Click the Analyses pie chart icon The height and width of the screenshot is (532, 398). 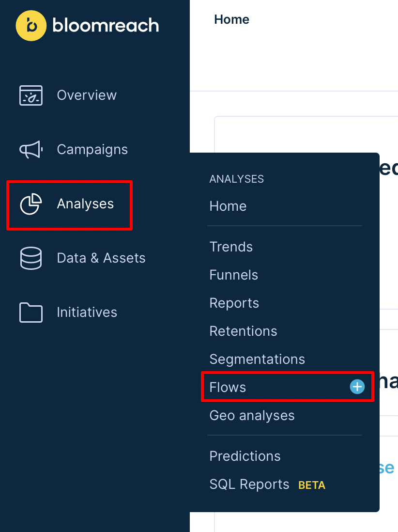coord(31,204)
